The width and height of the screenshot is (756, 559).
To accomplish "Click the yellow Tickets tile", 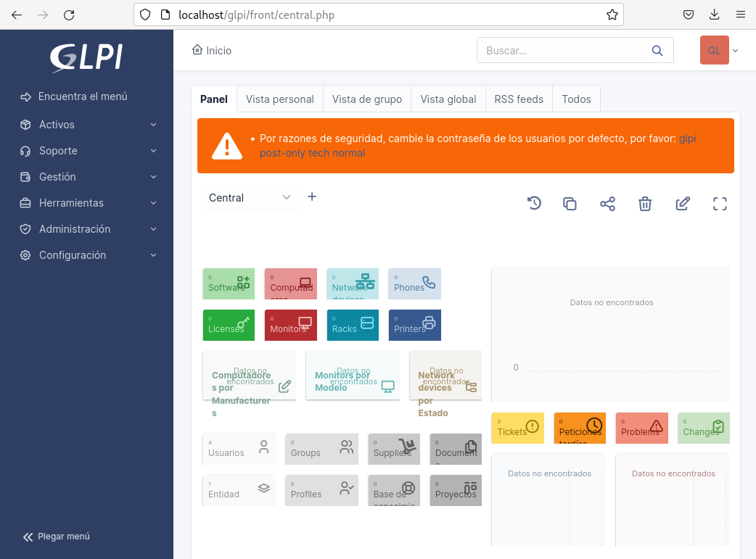I will point(518,428).
